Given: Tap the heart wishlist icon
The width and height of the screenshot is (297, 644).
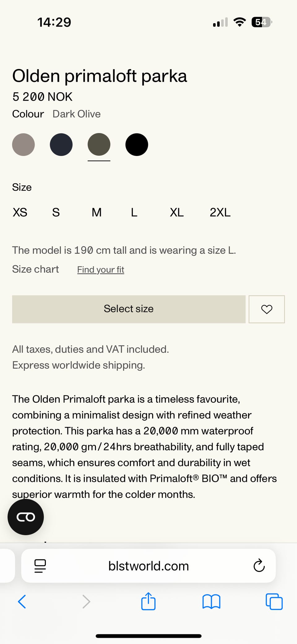Looking at the screenshot, I should (267, 309).
